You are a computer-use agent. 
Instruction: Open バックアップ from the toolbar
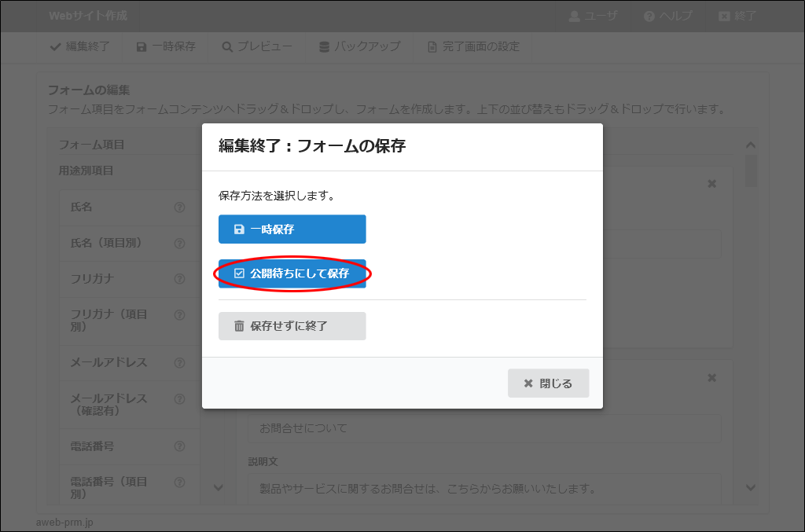[359, 46]
